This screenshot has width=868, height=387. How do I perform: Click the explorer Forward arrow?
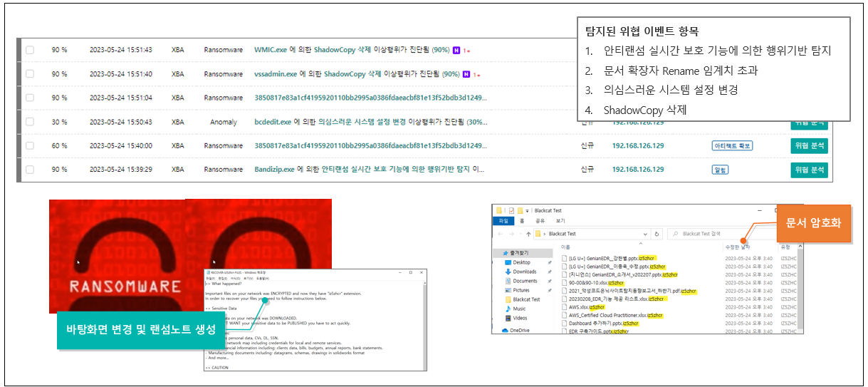511,234
